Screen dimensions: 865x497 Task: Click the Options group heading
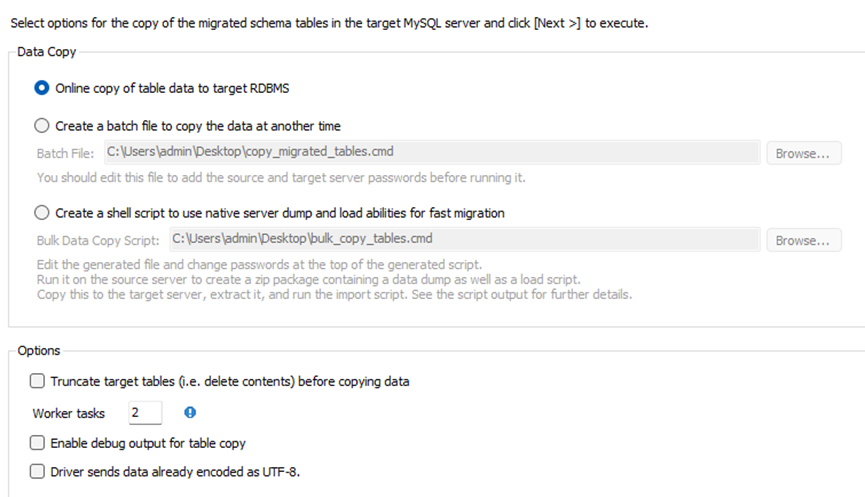point(39,351)
